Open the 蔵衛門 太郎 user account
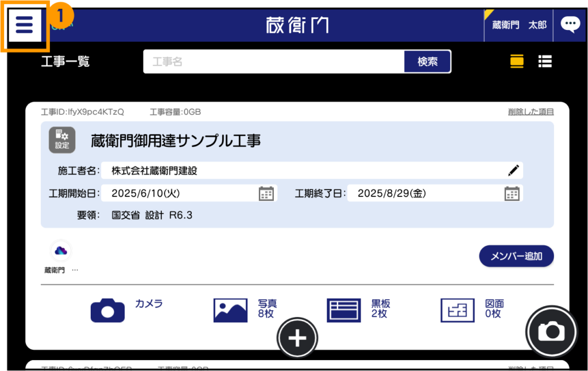 click(519, 25)
